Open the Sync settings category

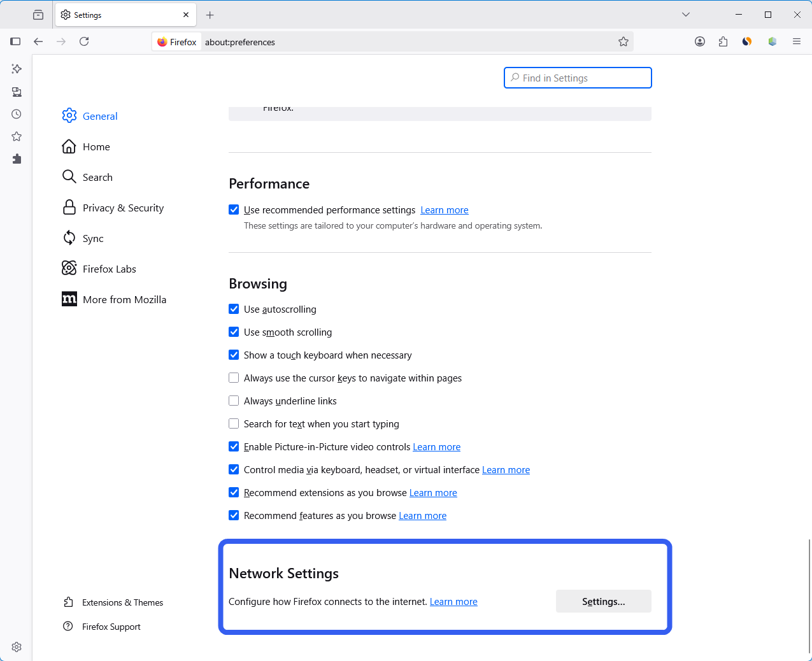(83, 238)
